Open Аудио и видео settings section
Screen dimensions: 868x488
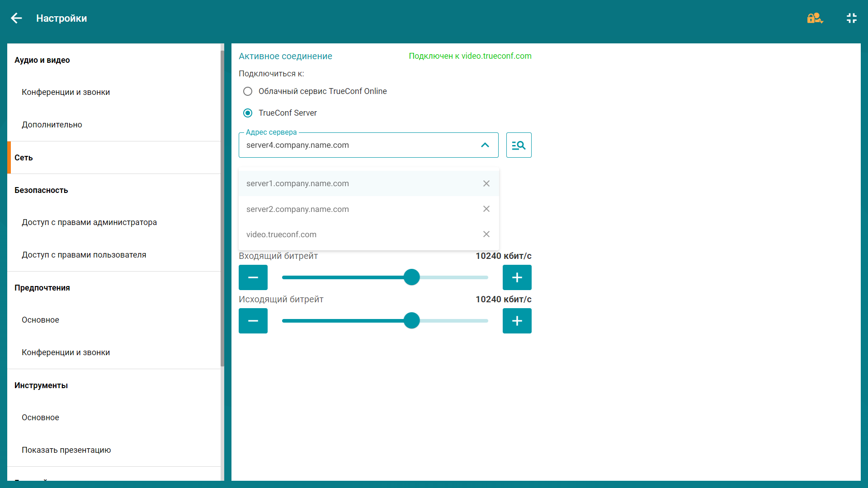pos(114,60)
